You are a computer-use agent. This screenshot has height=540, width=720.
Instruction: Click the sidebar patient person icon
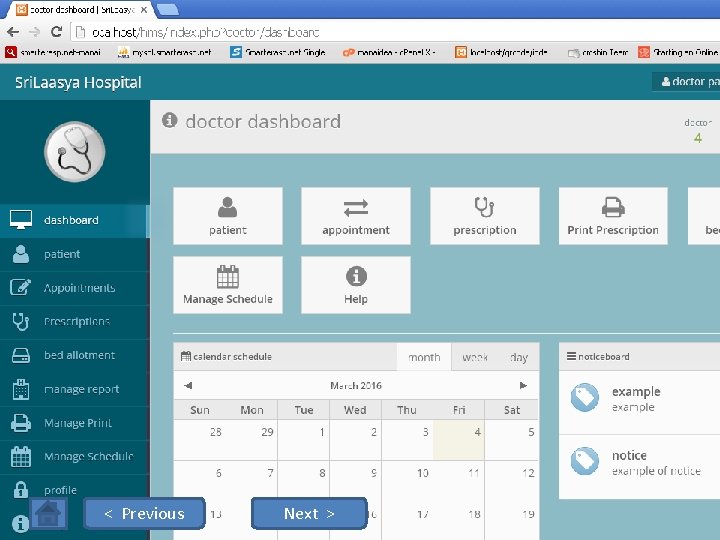pos(21,254)
